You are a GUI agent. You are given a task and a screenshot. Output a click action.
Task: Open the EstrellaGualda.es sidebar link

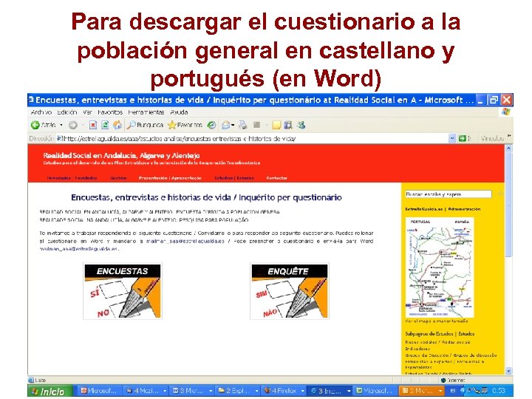coord(424,209)
